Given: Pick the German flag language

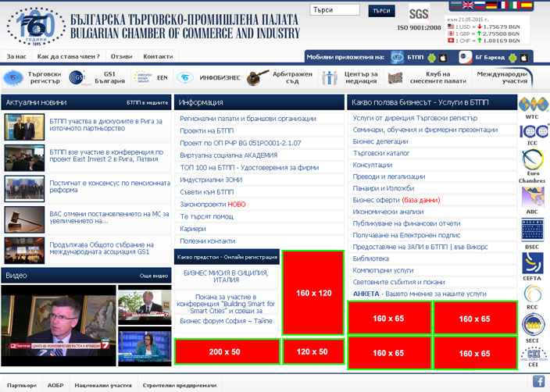Looking at the screenshot, I should tap(491, 5).
